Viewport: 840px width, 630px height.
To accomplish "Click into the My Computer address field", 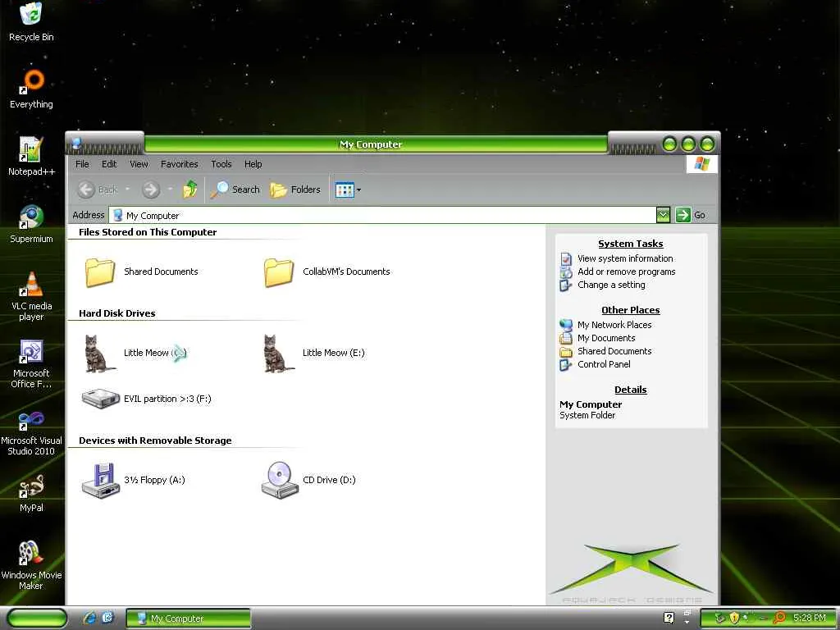I will tap(382, 216).
